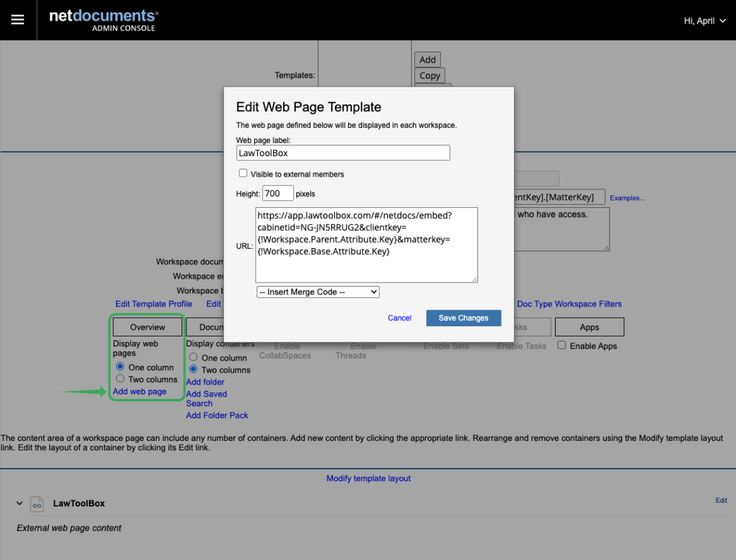The height and width of the screenshot is (560, 736).
Task: Click the Add Folder Pack link
Action: point(217,415)
